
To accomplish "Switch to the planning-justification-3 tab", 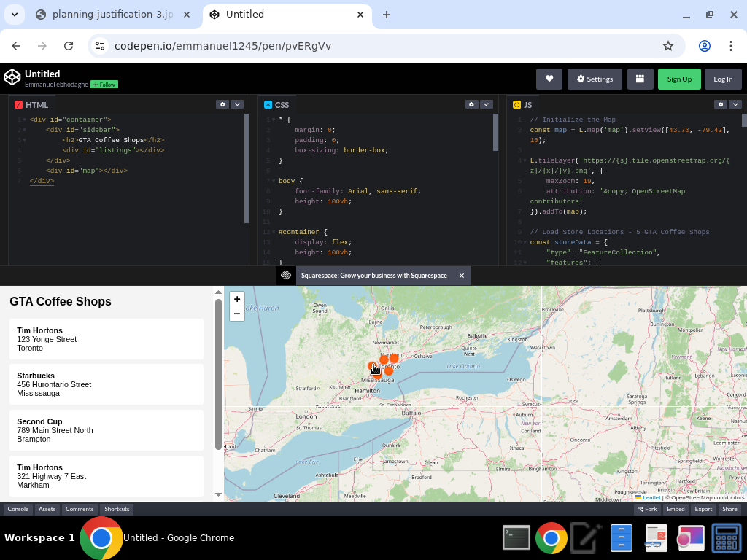I will [113, 15].
